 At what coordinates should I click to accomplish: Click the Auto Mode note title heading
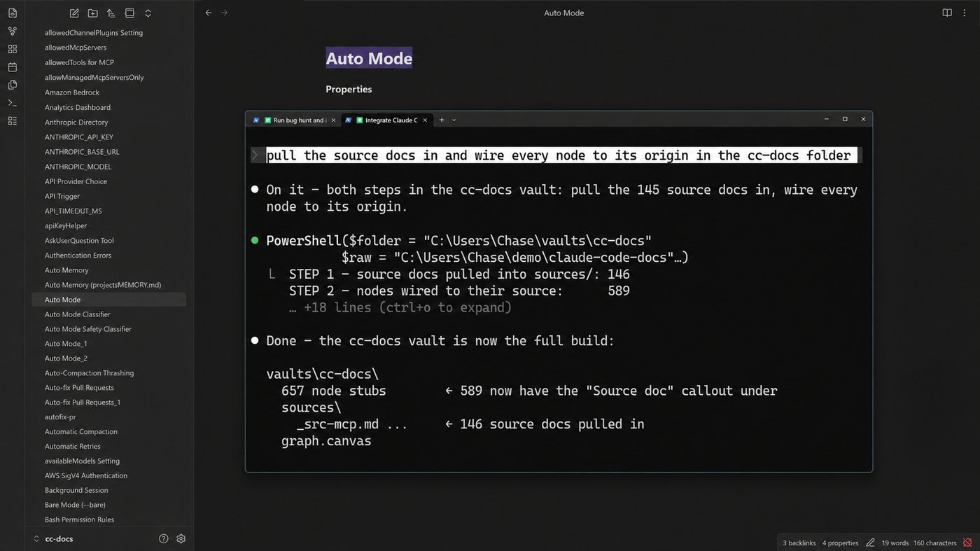click(x=369, y=58)
